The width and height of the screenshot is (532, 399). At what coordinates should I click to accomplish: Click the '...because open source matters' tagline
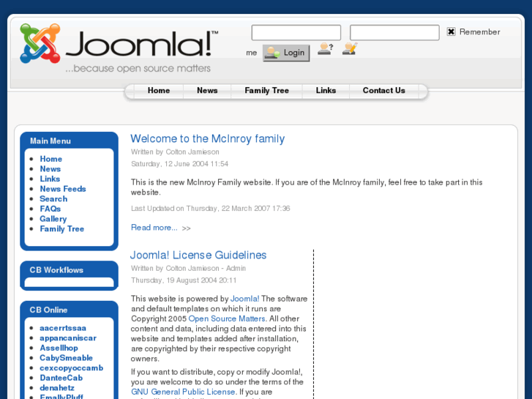coord(138,68)
